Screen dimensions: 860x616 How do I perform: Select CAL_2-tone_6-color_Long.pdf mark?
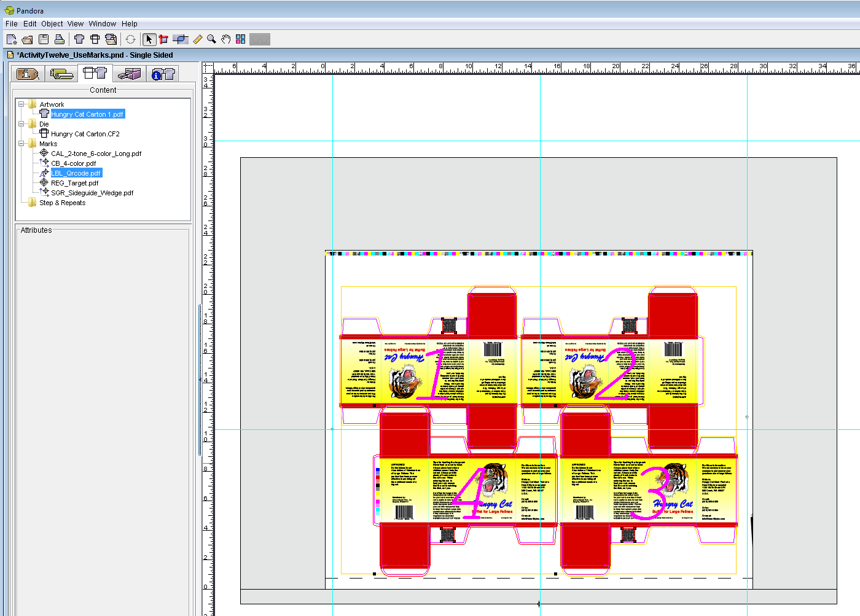(96, 154)
